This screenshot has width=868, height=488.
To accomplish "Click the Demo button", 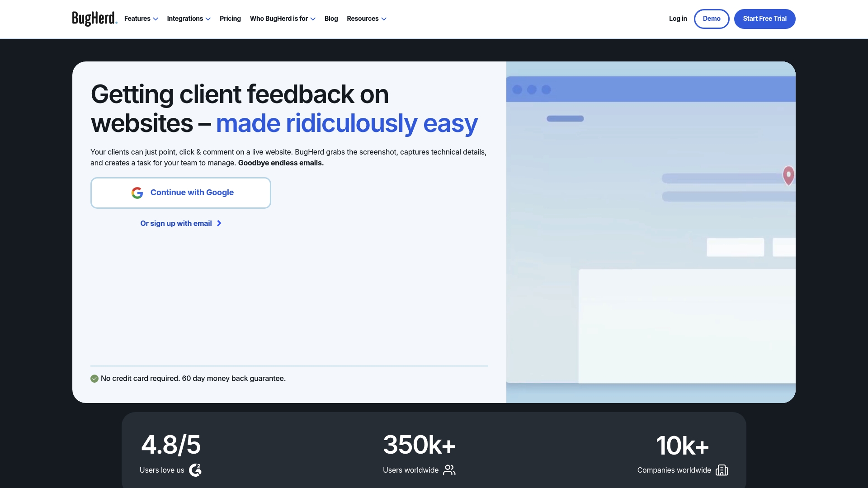I will pos(712,19).
